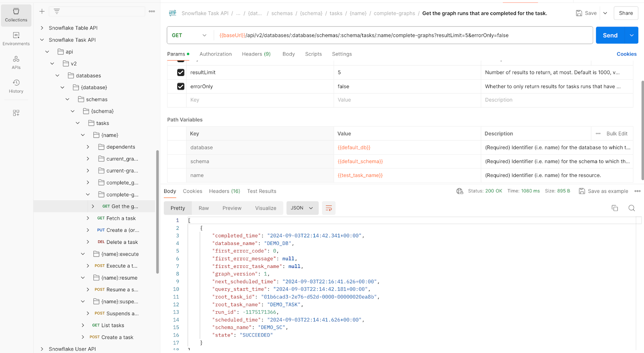Open the APIs sidebar panel
Screen dimensions: 644x353
pyautogui.click(x=16, y=62)
